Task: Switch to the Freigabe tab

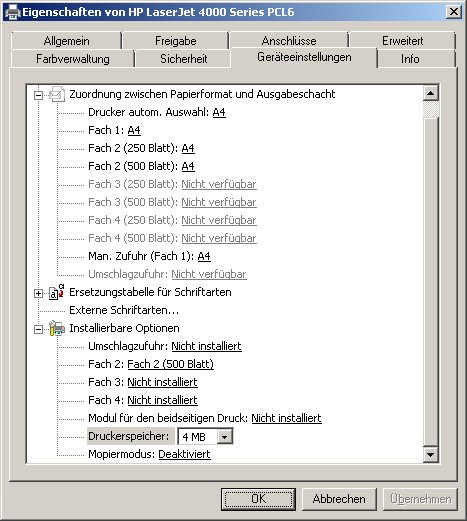Action: pyautogui.click(x=176, y=41)
